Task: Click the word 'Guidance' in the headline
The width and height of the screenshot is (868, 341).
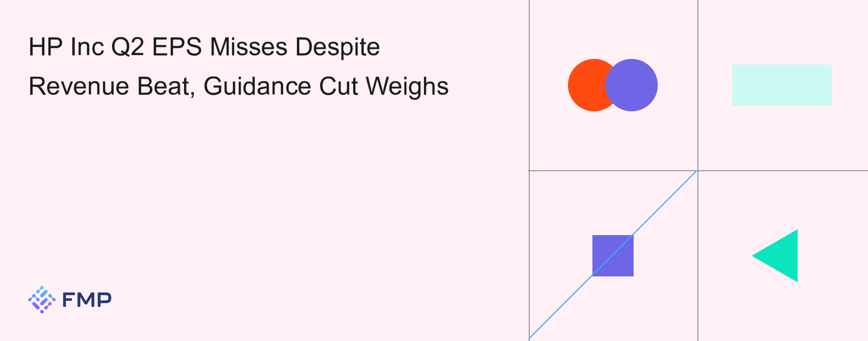Action: coord(257,86)
